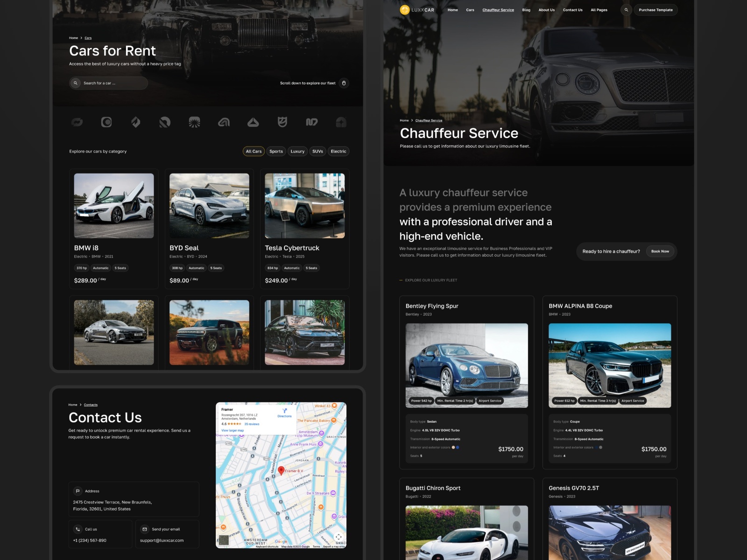
Task: Open About Us in the top navigation
Action: (x=547, y=10)
